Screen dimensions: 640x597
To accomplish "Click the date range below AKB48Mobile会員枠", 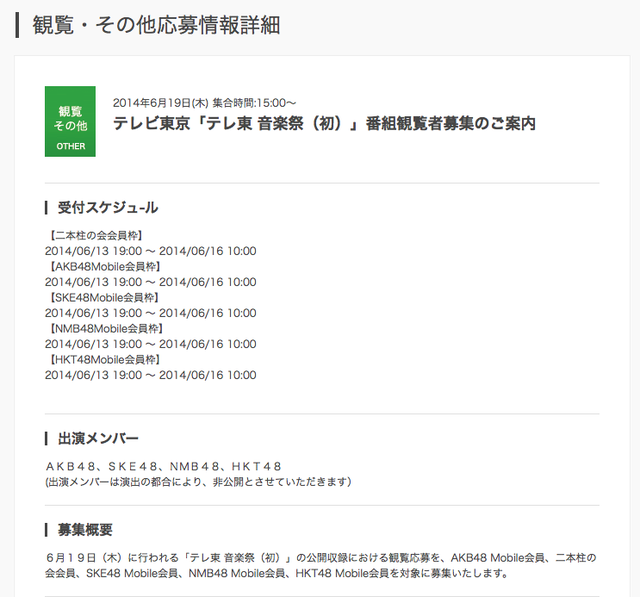I will [151, 282].
